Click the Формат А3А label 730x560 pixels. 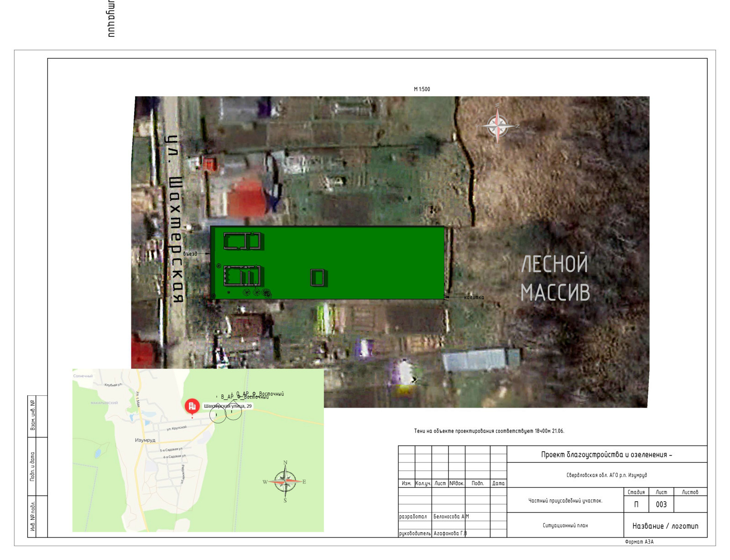pos(639,542)
